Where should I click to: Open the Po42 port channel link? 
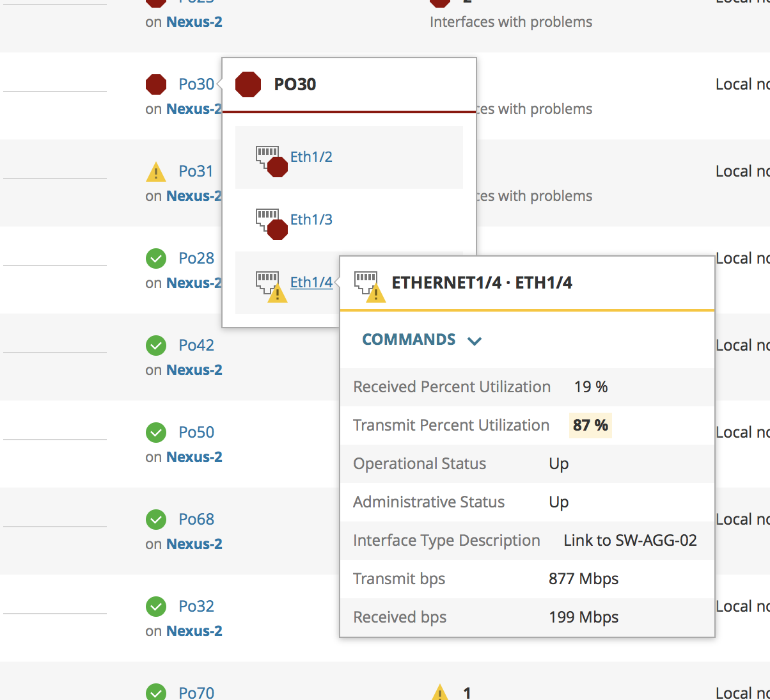pyautogui.click(x=196, y=346)
